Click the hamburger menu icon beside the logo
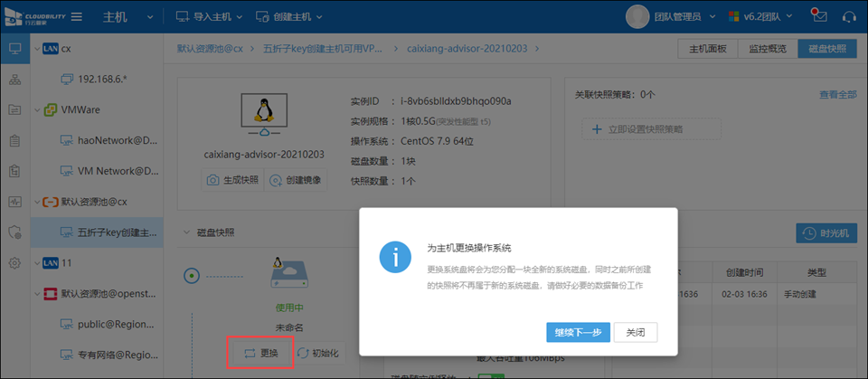The image size is (868, 379). 77,17
